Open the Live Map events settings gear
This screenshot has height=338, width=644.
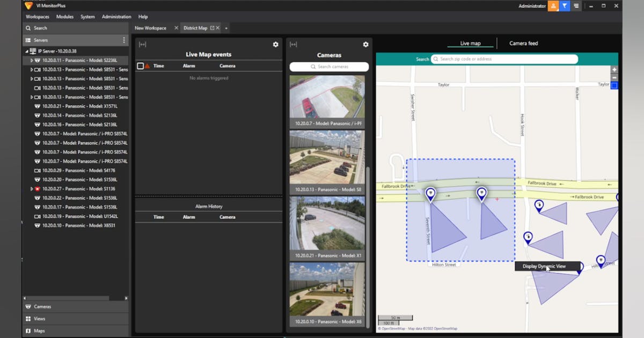275,45
